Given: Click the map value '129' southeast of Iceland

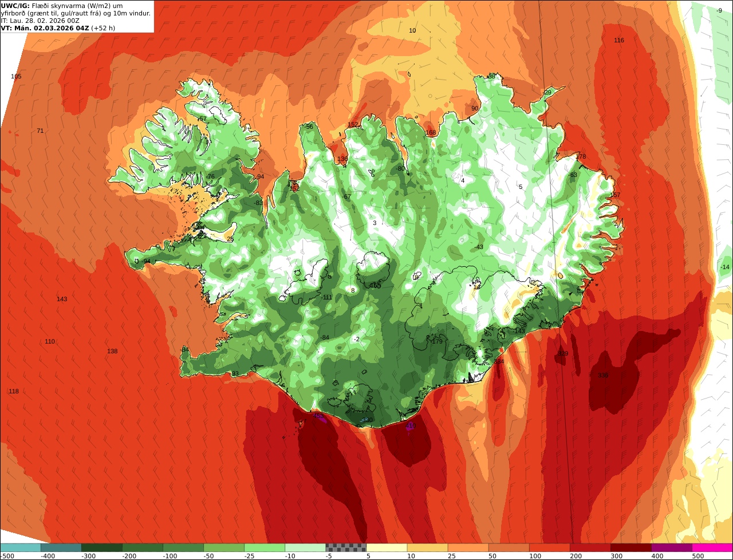Looking at the screenshot, I should coord(563,354).
